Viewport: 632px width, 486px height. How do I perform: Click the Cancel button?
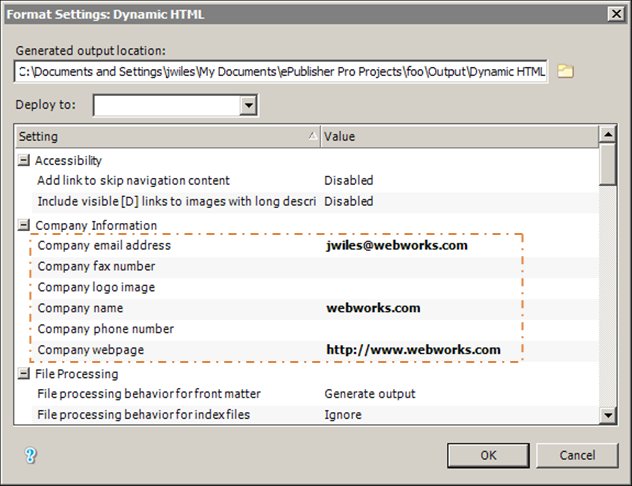tap(576, 455)
